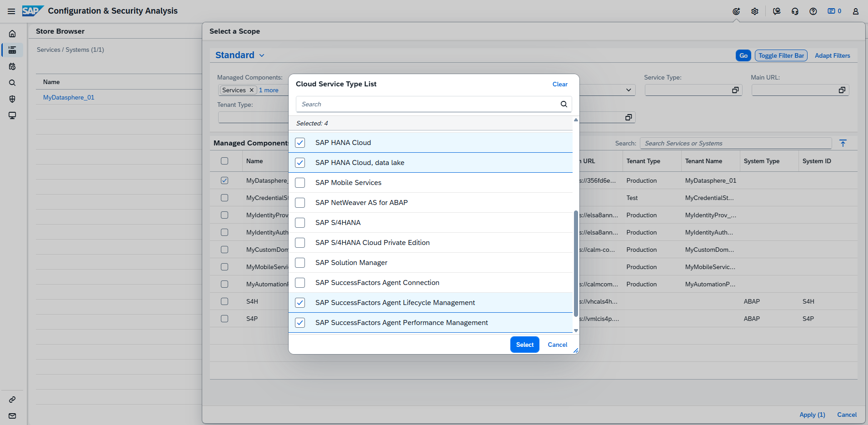
Task: Expand the Standard variant dropdown
Action: 262,55
